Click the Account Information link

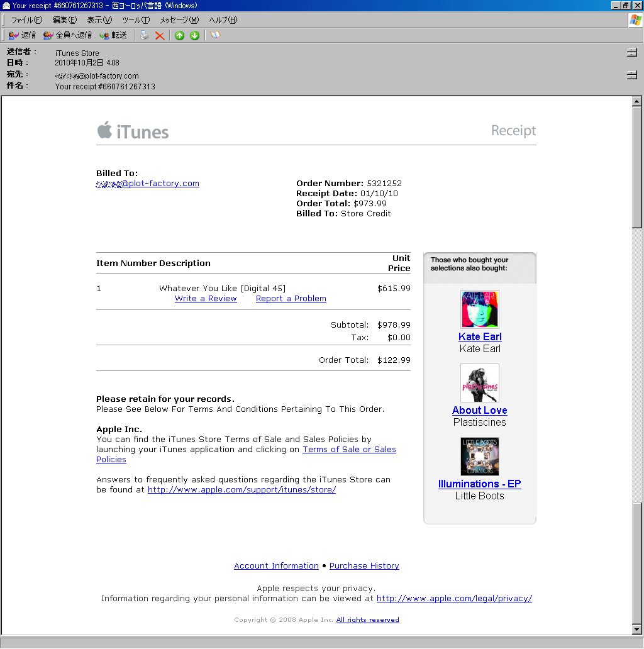click(x=277, y=566)
